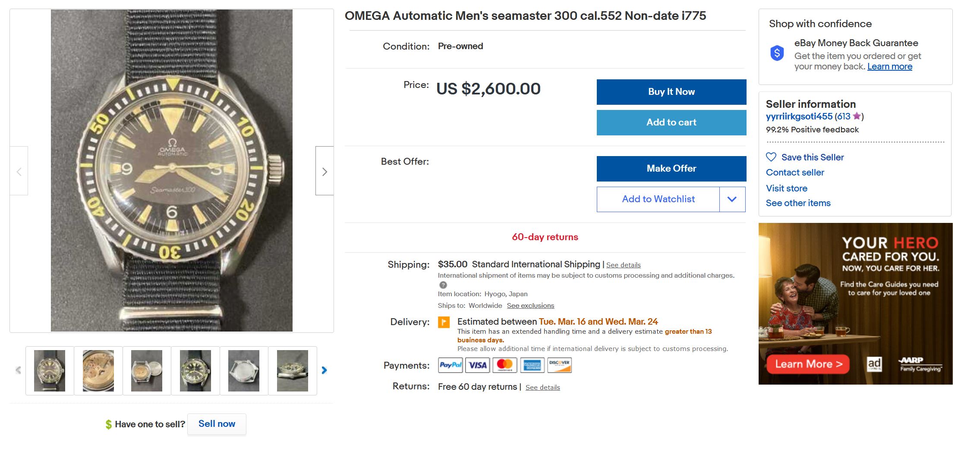Click the Add to cart button
The width and height of the screenshot is (980, 451).
pos(671,122)
